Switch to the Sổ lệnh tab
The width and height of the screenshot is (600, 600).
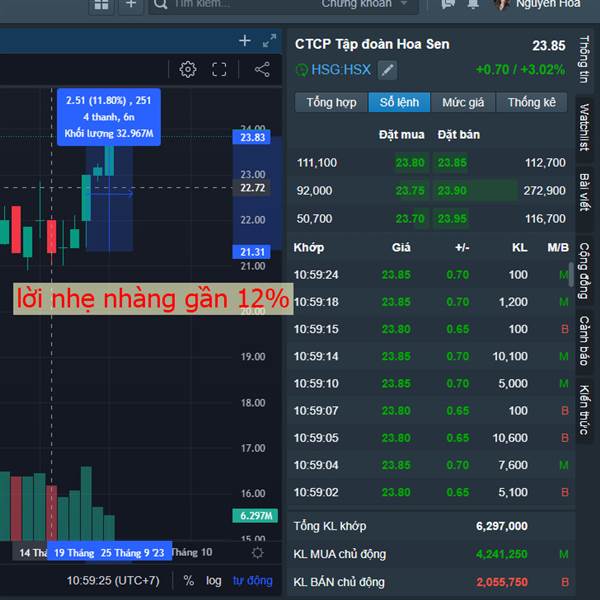[x=399, y=103]
